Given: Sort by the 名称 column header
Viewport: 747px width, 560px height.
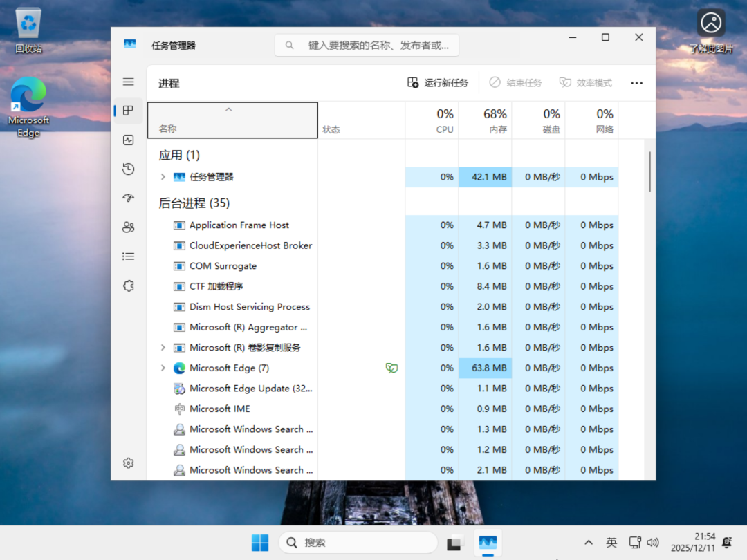Looking at the screenshot, I should (232, 120).
